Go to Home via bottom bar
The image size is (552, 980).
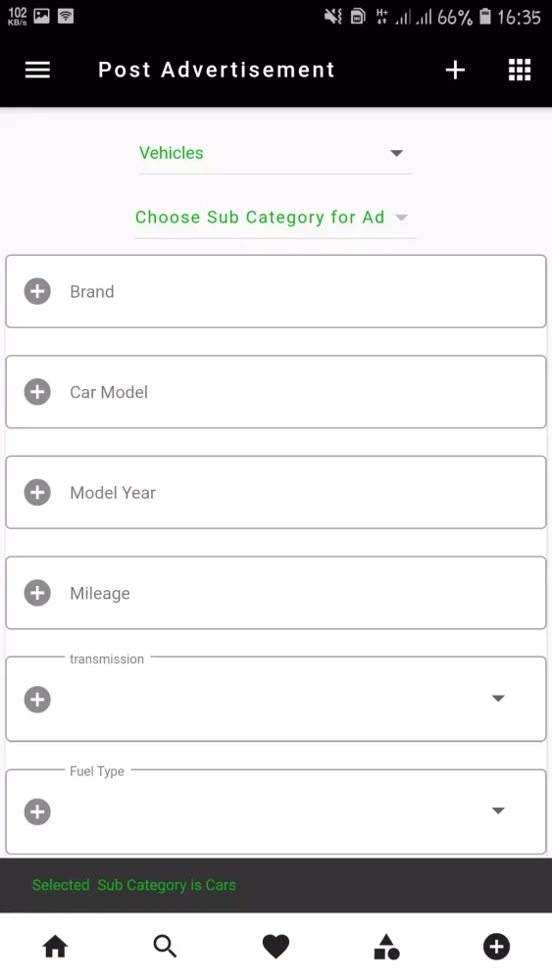[55, 947]
